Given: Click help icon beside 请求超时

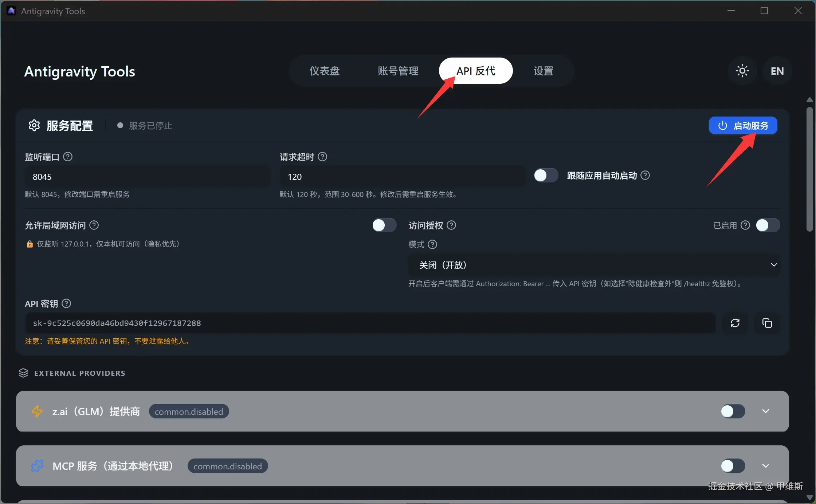Looking at the screenshot, I should [322, 157].
